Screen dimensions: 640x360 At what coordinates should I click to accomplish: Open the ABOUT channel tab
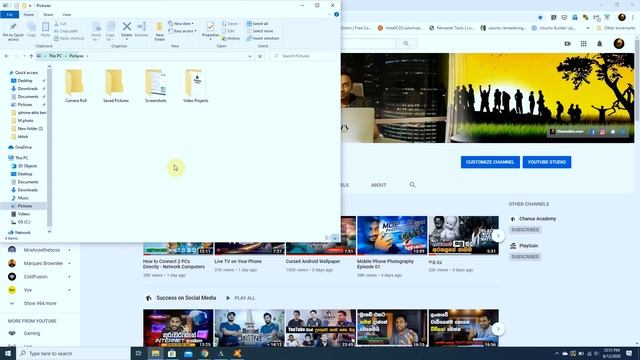coord(378,185)
